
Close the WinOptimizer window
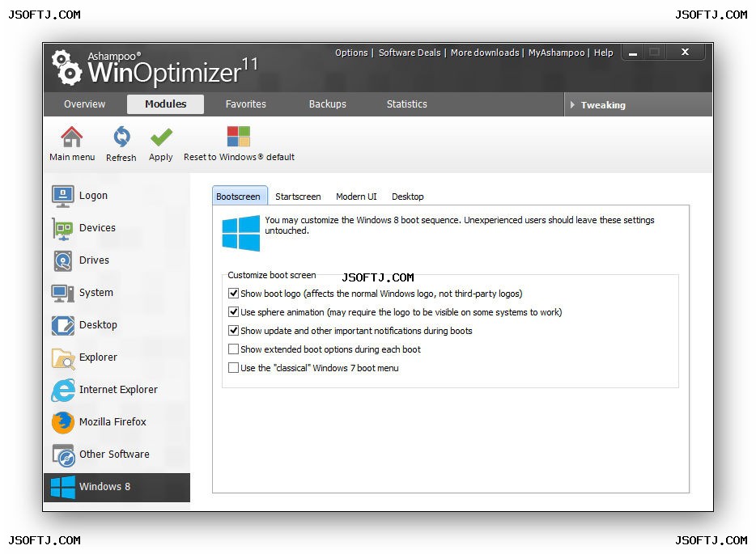click(x=685, y=52)
